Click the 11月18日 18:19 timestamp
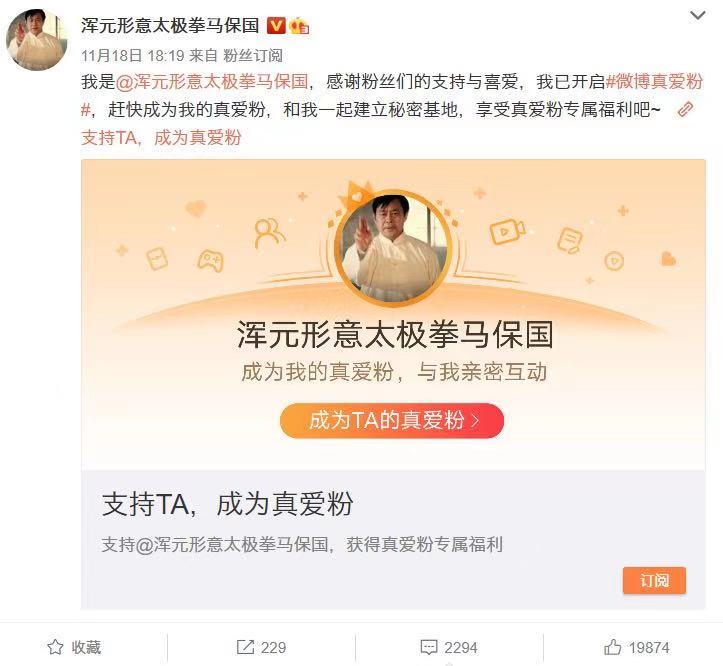Image resolution: width=723 pixels, height=666 pixels. coord(133,56)
